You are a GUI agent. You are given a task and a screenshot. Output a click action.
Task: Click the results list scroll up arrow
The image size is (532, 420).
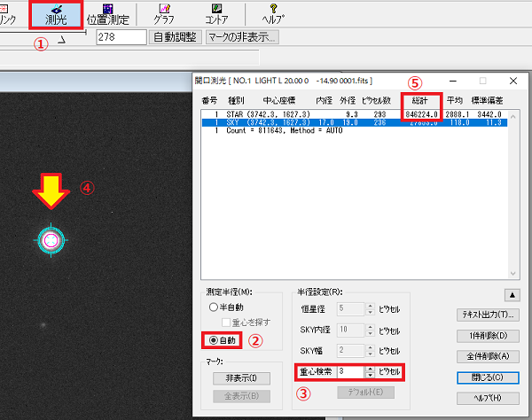(513, 117)
